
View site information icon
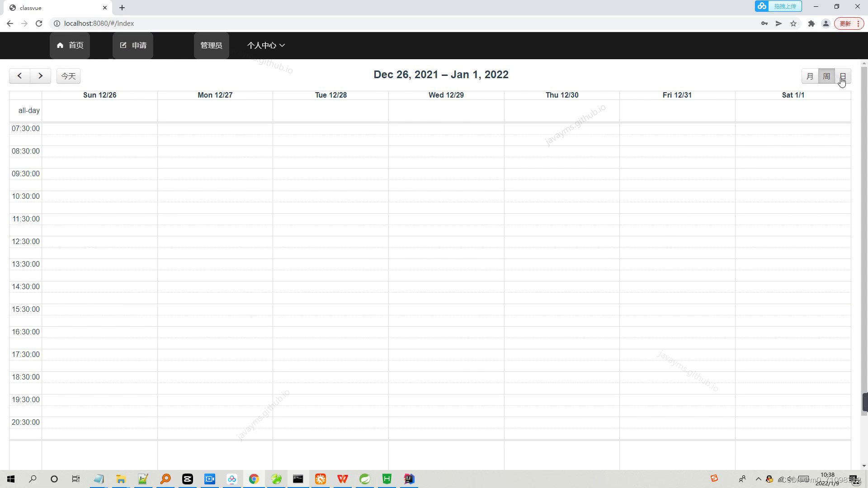pos(57,23)
